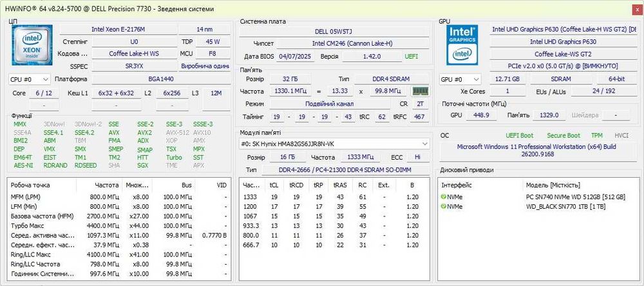Click the Intel CM246 chipset field
Screen dimensions: 644x286
(x=352, y=44)
